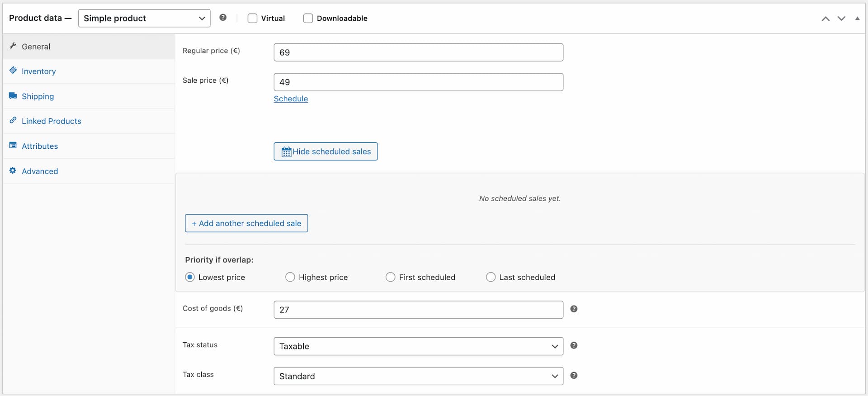Click the Advanced tab gear icon

pyautogui.click(x=13, y=170)
